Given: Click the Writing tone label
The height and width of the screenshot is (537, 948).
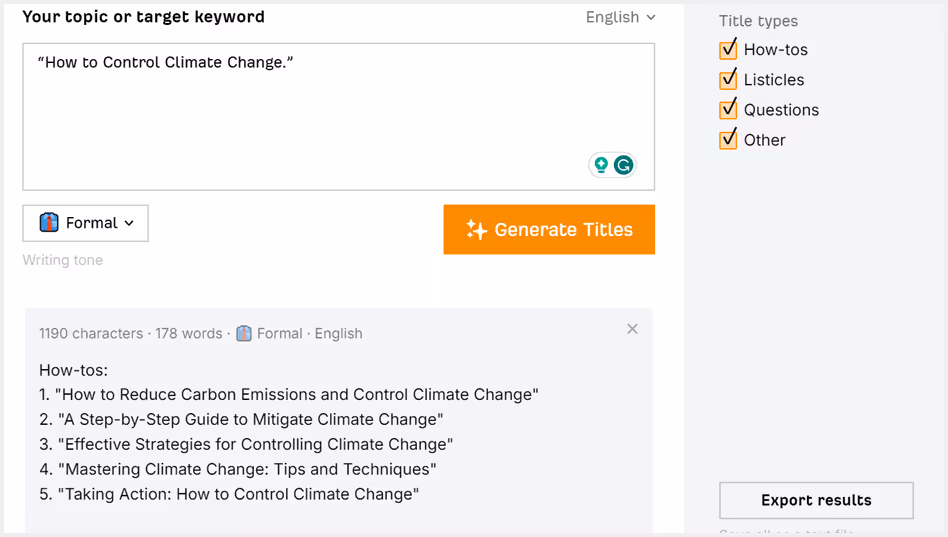Looking at the screenshot, I should (63, 260).
